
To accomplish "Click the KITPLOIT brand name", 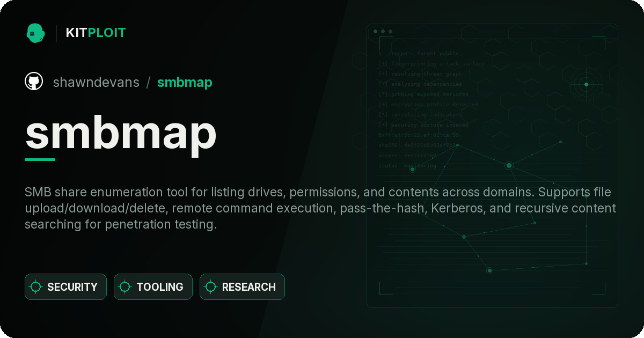I will [96, 33].
